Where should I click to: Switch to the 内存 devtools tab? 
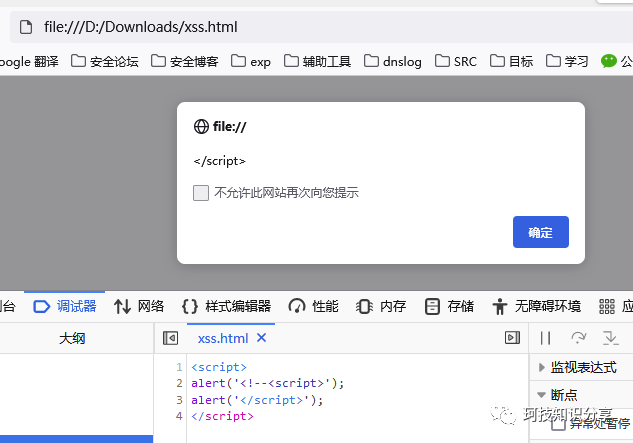(x=381, y=306)
